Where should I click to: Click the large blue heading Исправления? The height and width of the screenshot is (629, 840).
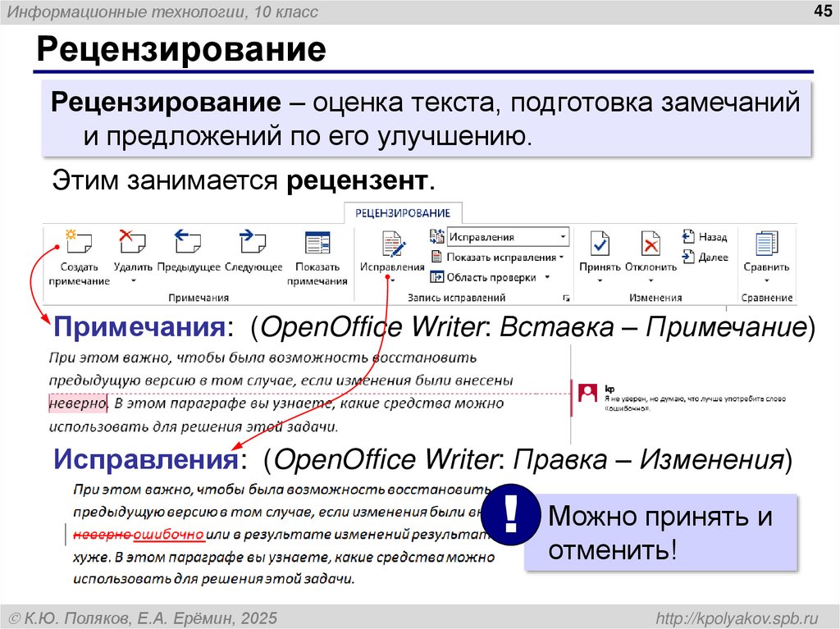146,459
